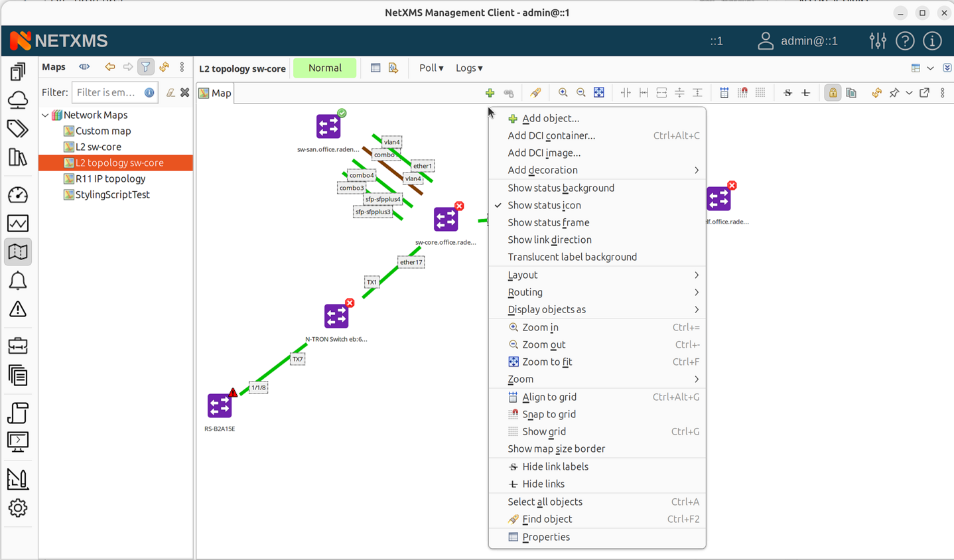Enable Show status background option
Image resolution: width=954 pixels, height=560 pixels.
click(x=561, y=188)
